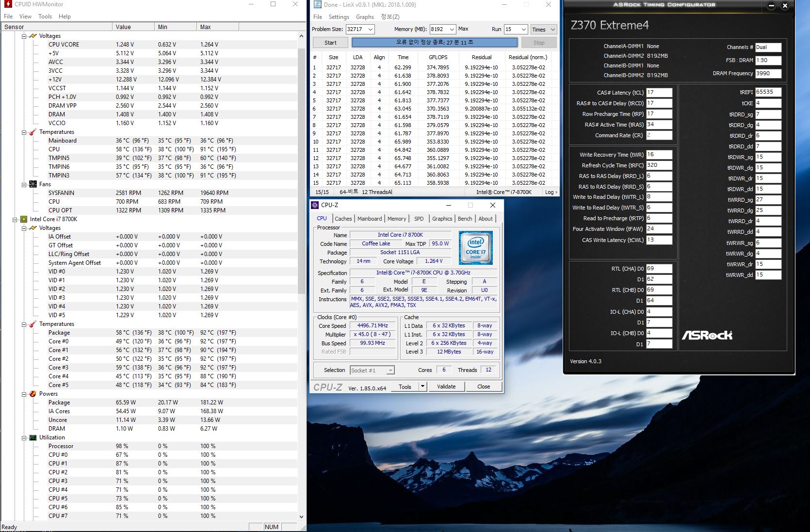The width and height of the screenshot is (810, 532).
Task: Collapse the Fans tree node
Action: tap(24, 184)
